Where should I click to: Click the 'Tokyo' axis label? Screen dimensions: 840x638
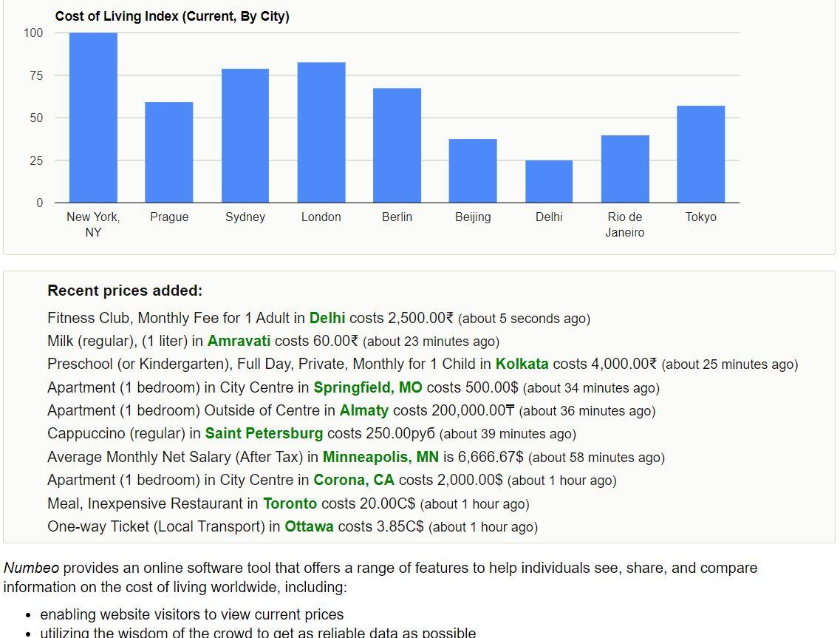click(x=700, y=217)
